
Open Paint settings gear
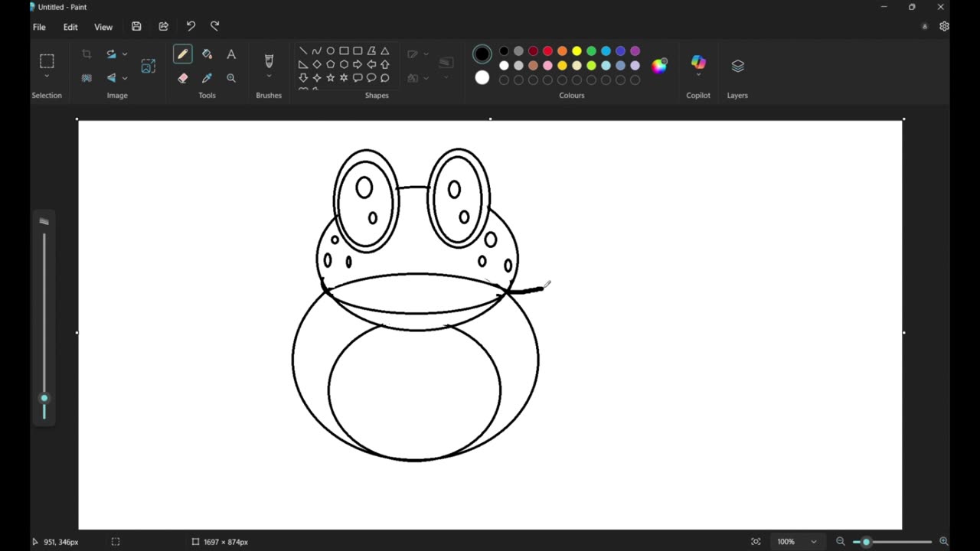(x=944, y=26)
